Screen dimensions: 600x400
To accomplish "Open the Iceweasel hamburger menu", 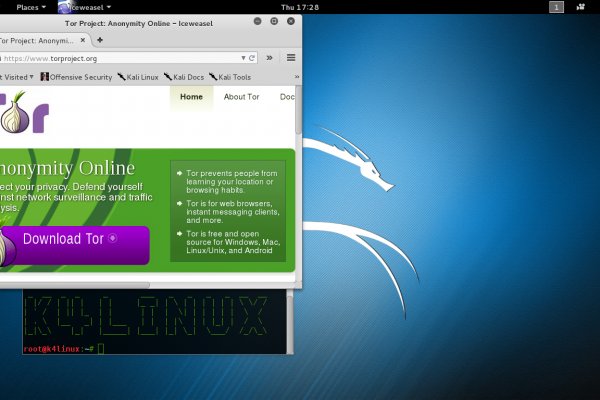I will tap(291, 58).
